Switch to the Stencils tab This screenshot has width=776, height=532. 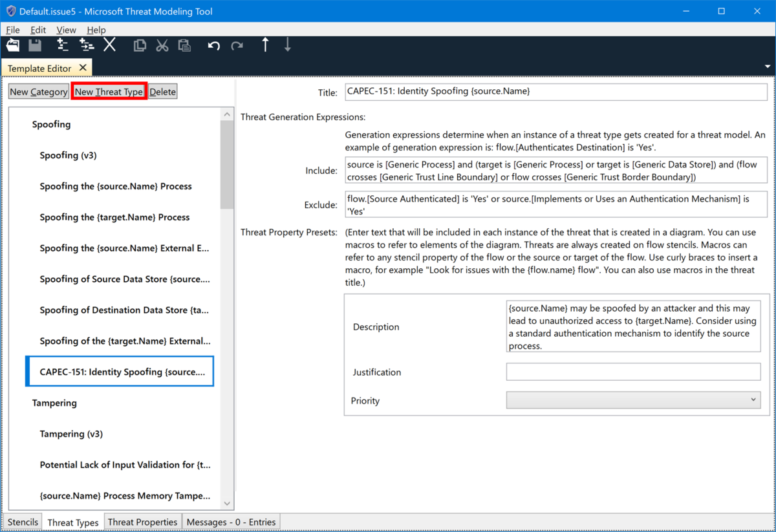point(23,522)
